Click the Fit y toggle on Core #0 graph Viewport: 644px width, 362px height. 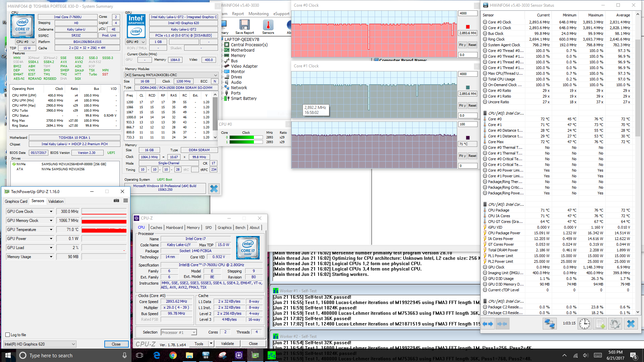coord(463,45)
